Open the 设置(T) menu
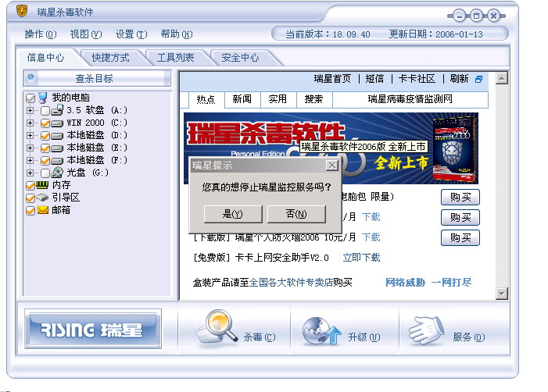Screen dimensions: 548x392 tap(131, 34)
